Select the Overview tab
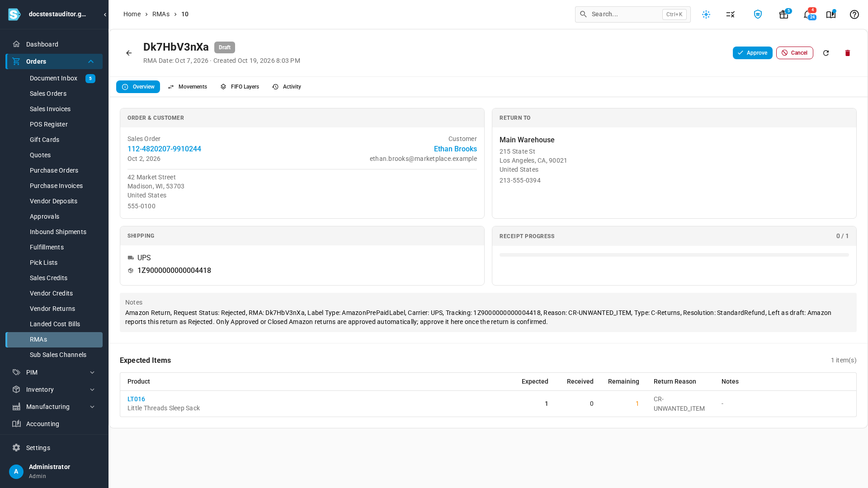Viewport: 868px width, 488px height. coord(138,87)
